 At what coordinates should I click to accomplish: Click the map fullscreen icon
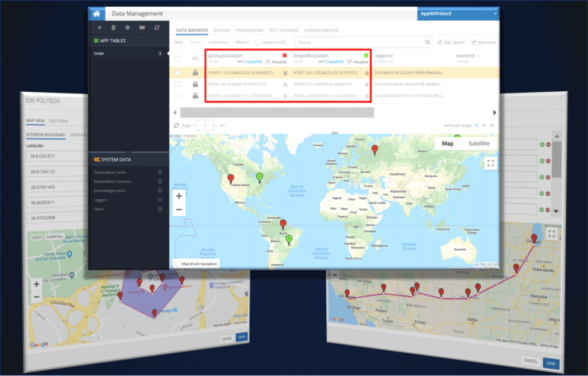pyautogui.click(x=491, y=163)
